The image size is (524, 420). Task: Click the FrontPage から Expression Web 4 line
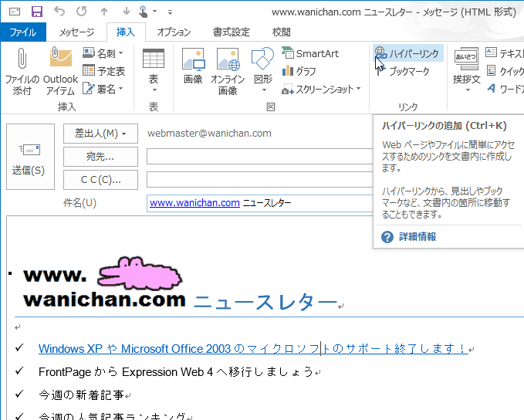coord(176,372)
